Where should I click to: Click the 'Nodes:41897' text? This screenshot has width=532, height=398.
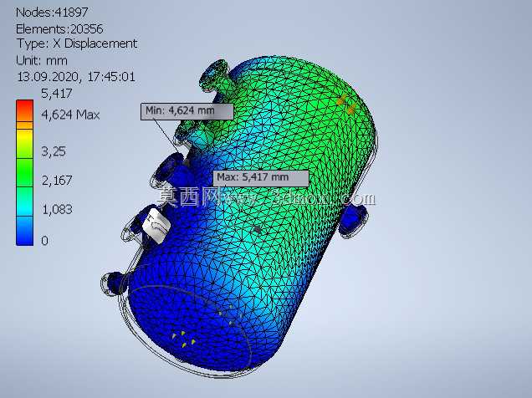tap(52, 13)
